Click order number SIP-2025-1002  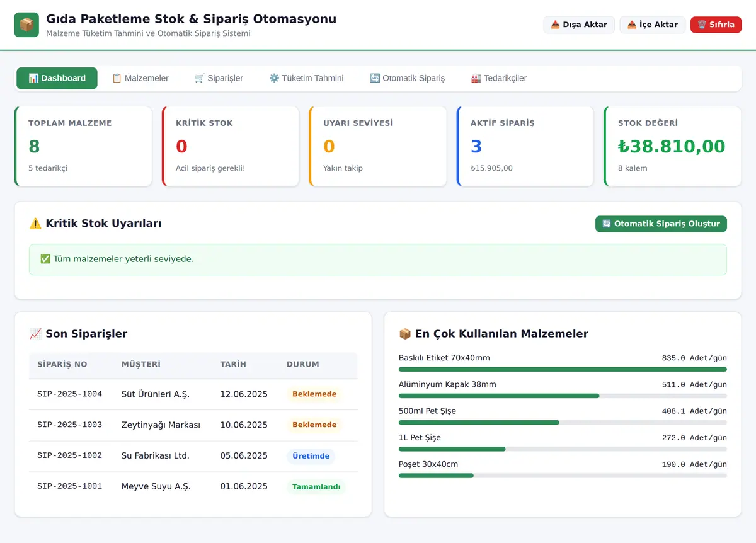pos(69,455)
